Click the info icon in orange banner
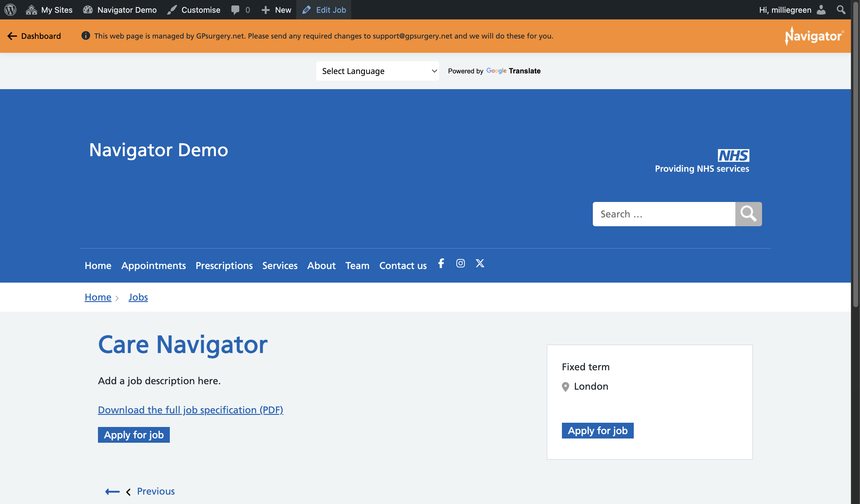The width and height of the screenshot is (860, 504). pos(86,35)
